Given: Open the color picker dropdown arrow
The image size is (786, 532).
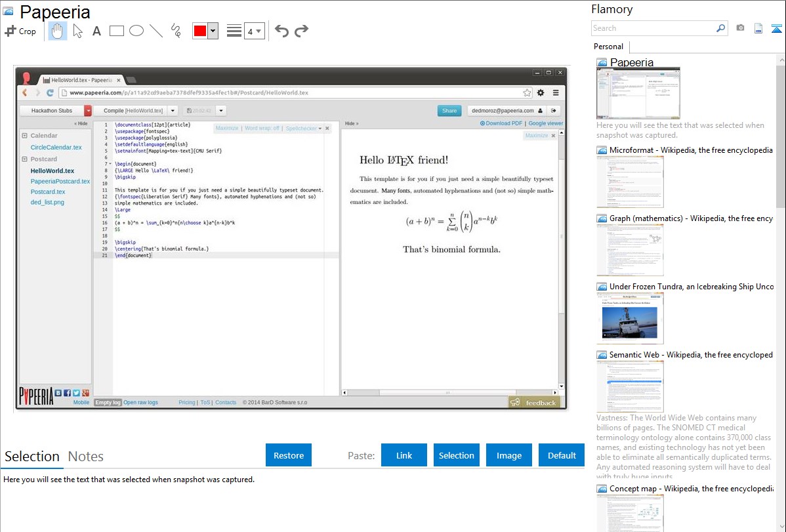Looking at the screenshot, I should coord(213,31).
